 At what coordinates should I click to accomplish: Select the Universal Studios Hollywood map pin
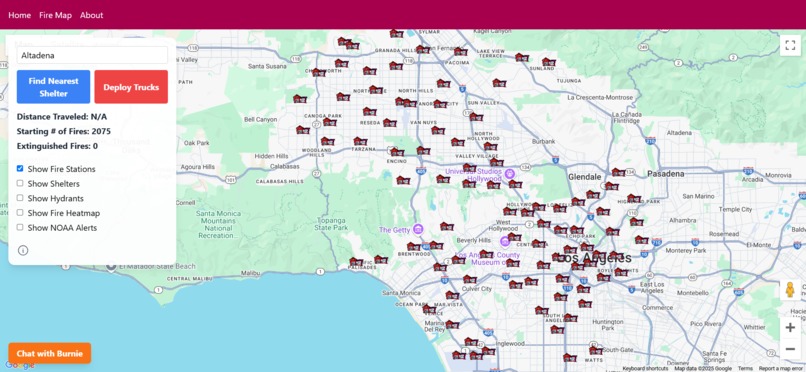[x=510, y=173]
